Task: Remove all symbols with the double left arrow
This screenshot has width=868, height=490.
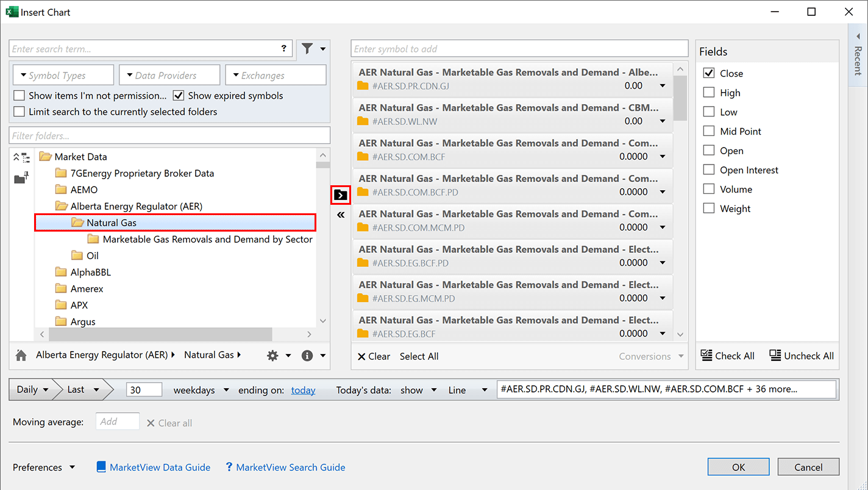Action: click(341, 215)
